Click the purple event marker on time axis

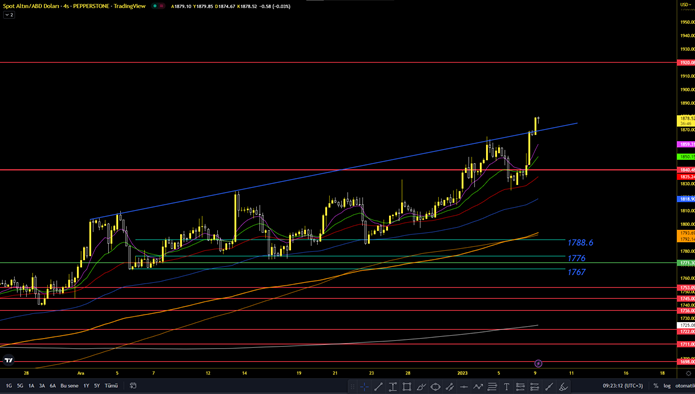coord(538,363)
